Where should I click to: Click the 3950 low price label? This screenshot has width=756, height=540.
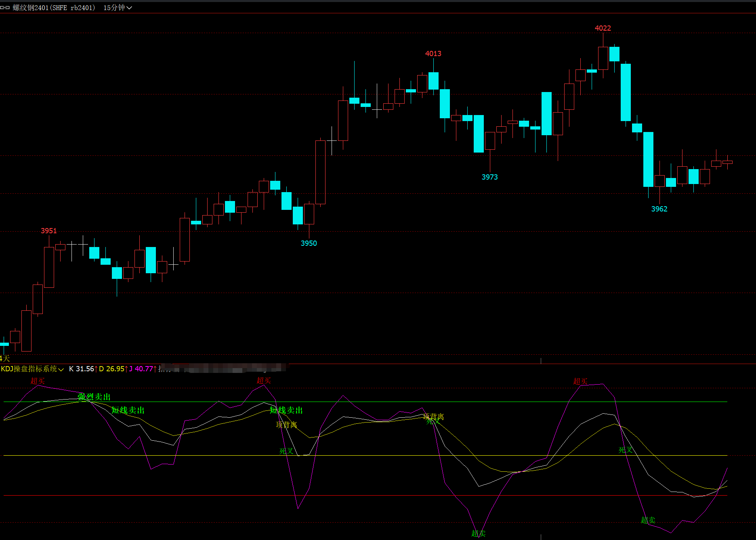pyautogui.click(x=309, y=243)
